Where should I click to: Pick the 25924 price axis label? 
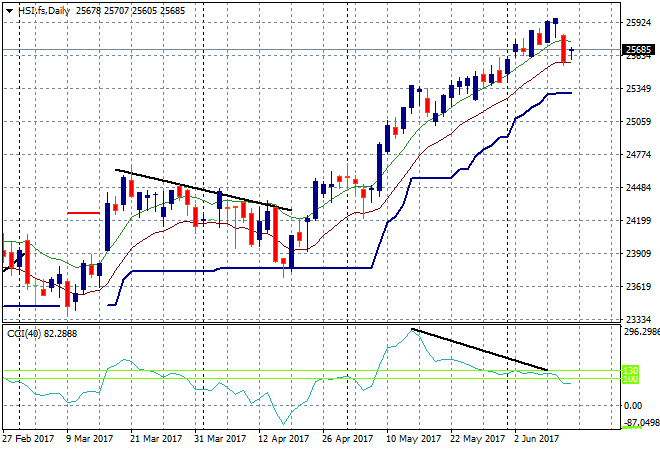(x=639, y=23)
